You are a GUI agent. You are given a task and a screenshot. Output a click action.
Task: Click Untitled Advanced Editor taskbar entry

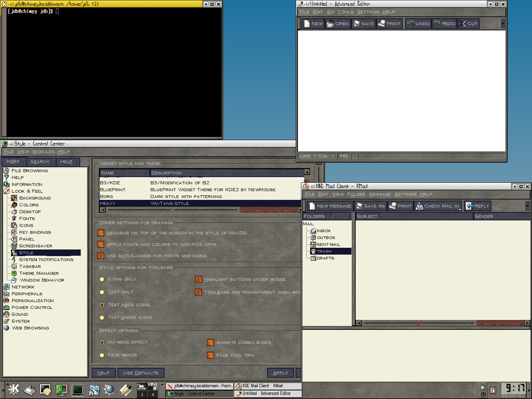(x=268, y=394)
